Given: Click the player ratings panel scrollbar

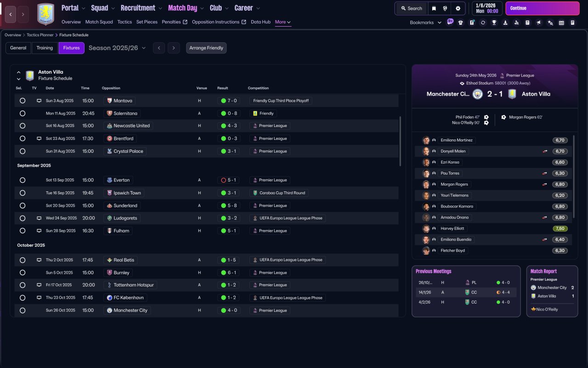Looking at the screenshot, I should (x=574, y=176).
